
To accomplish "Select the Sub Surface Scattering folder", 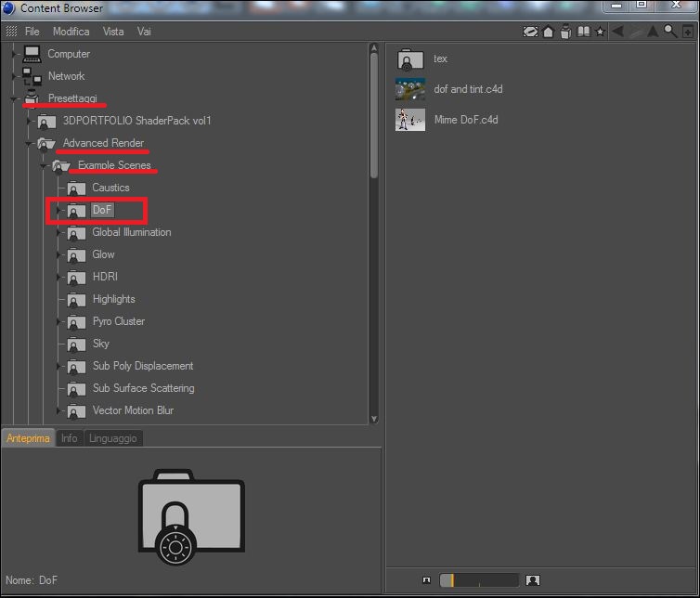I will (143, 388).
